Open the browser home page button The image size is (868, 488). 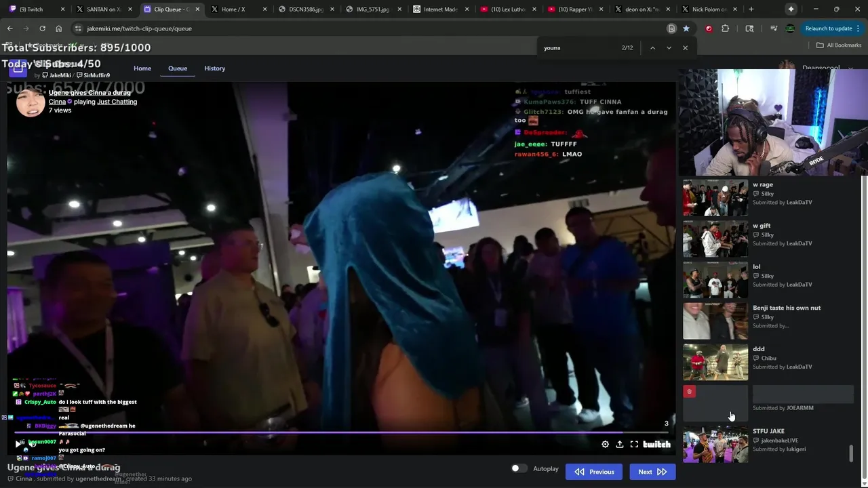pyautogui.click(x=58, y=28)
